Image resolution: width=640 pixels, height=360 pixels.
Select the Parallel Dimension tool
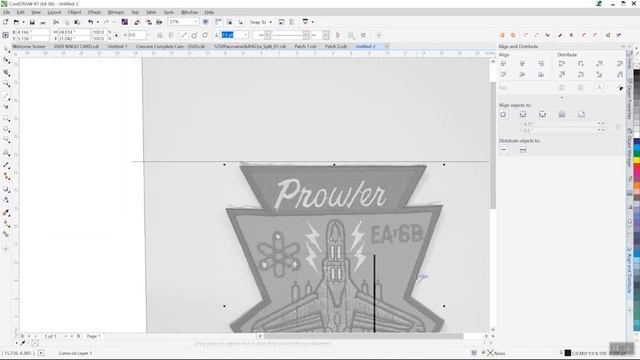coord(6,165)
